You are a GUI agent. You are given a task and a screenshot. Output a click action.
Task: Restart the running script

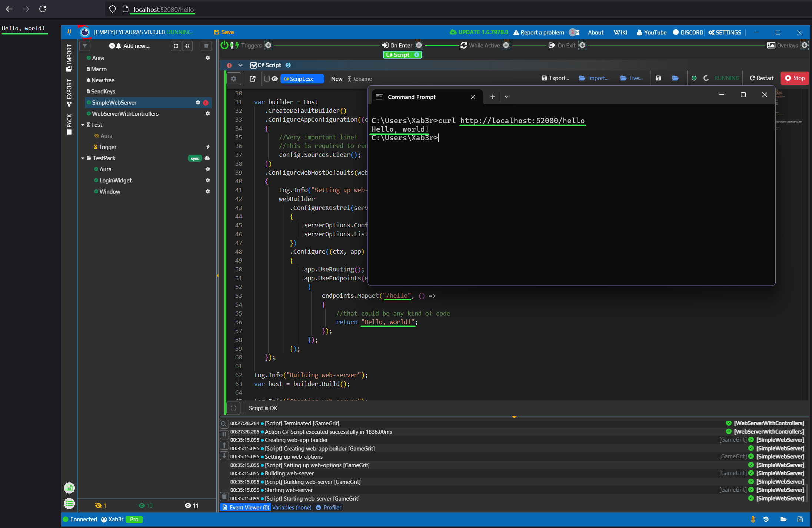[x=762, y=78]
